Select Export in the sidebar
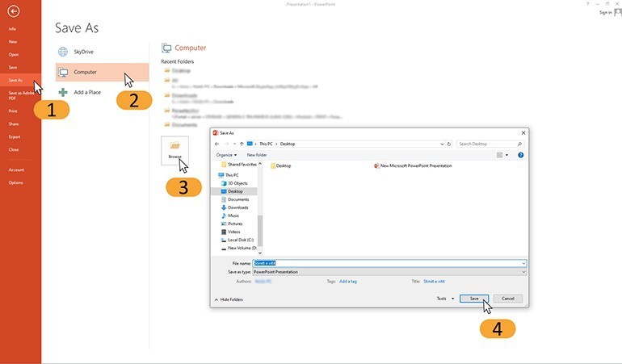This screenshot has width=622, height=364. tap(15, 136)
